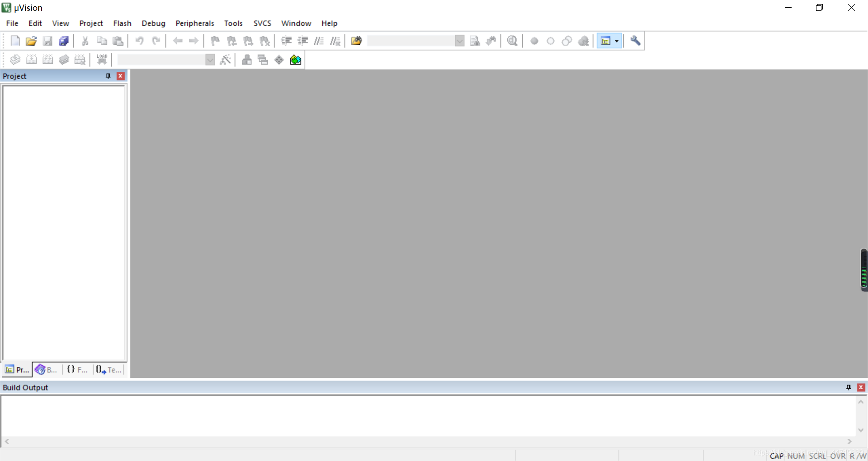Open the target selection dropdown

[x=210, y=60]
